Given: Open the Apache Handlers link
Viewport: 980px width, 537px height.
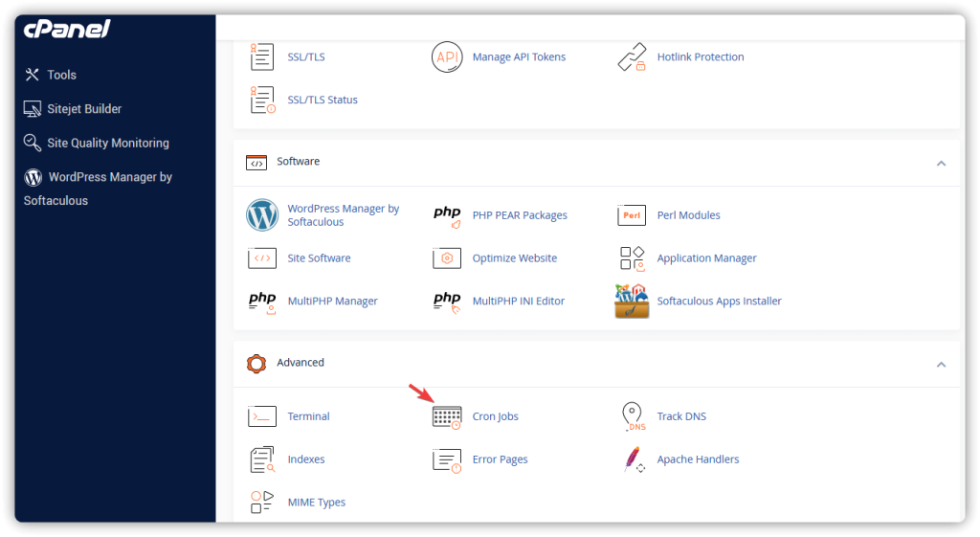Looking at the screenshot, I should [x=698, y=459].
